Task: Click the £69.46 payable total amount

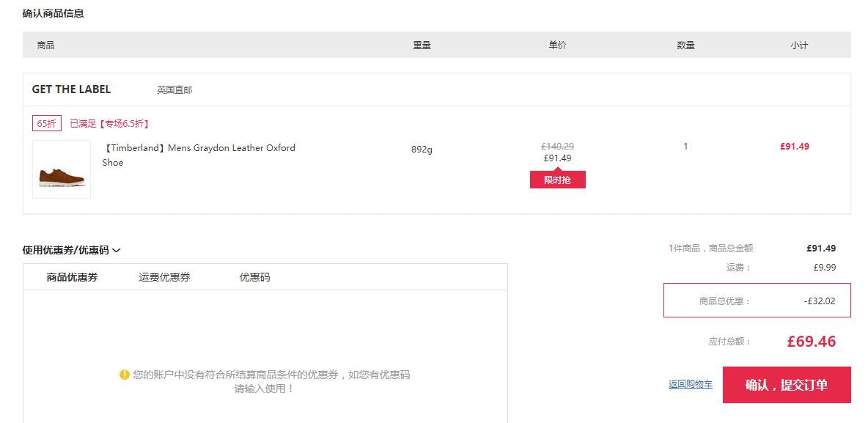Action: point(811,341)
